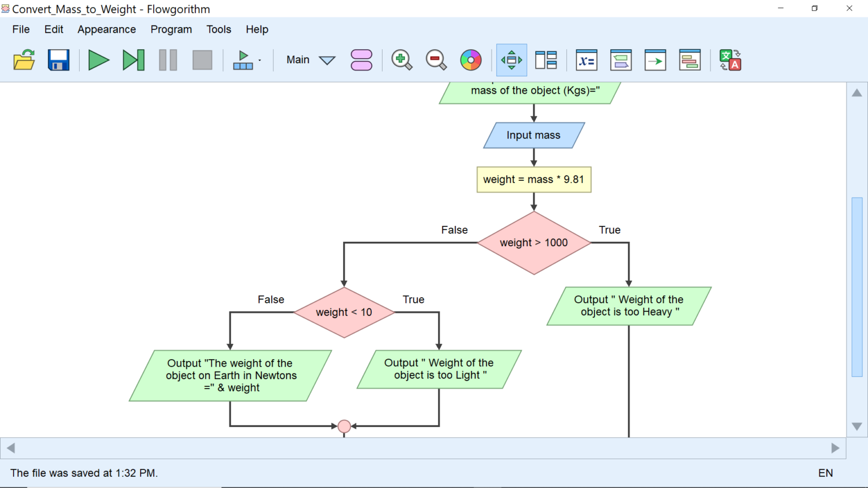The width and height of the screenshot is (868, 488).
Task: Select the 'too Light' output shape
Action: click(439, 369)
